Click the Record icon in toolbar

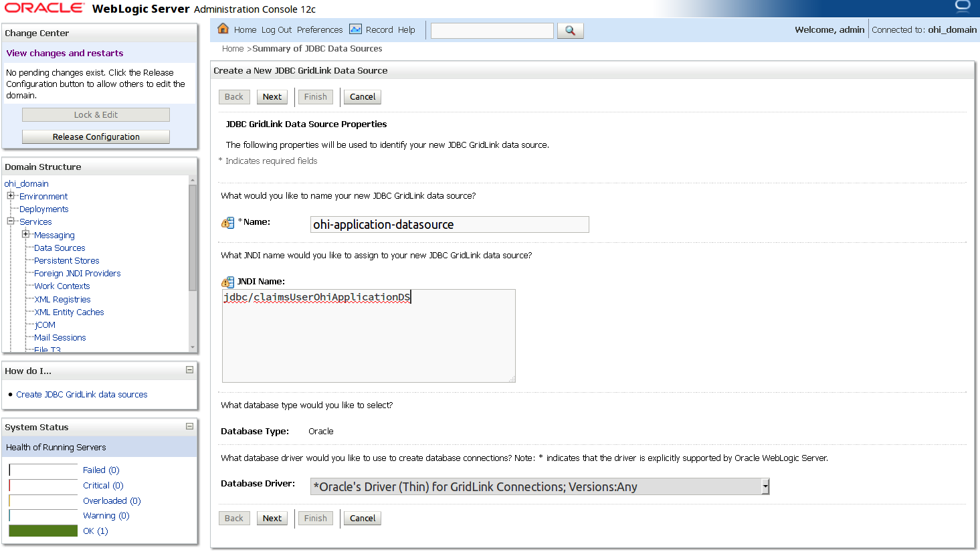coord(355,29)
